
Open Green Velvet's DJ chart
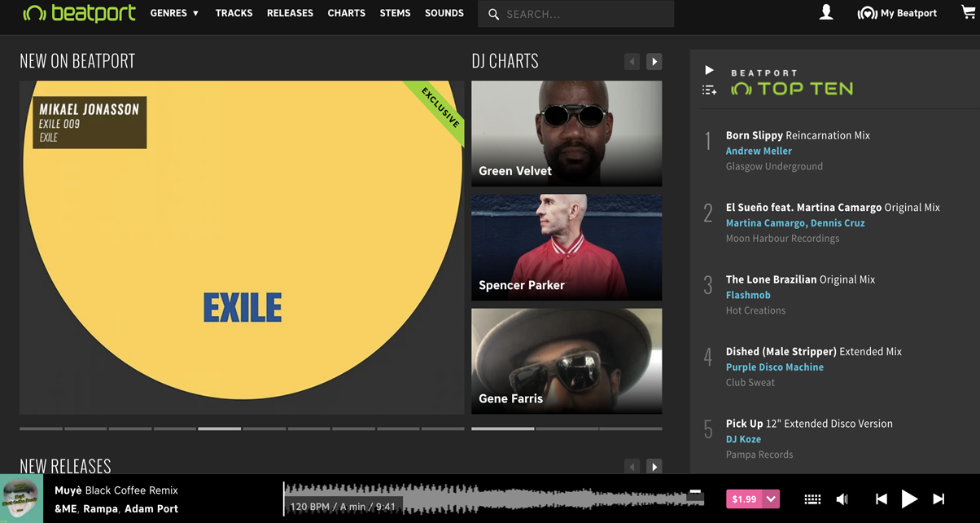tap(567, 134)
